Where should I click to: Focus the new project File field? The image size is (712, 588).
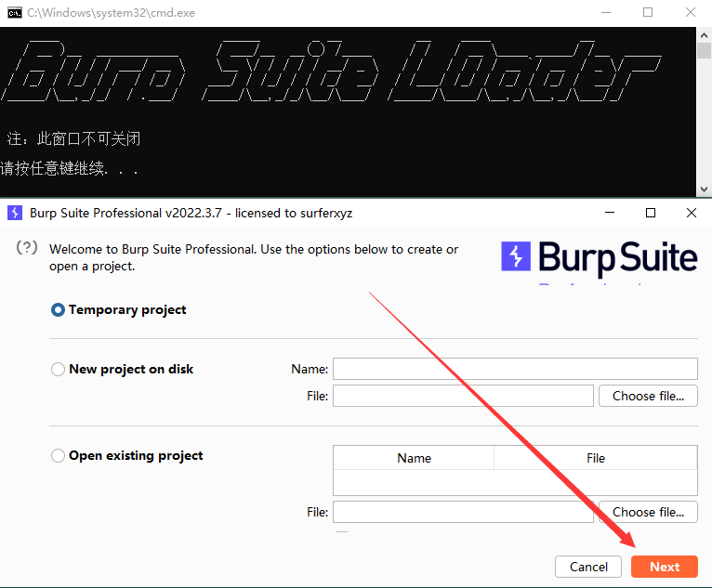point(463,396)
